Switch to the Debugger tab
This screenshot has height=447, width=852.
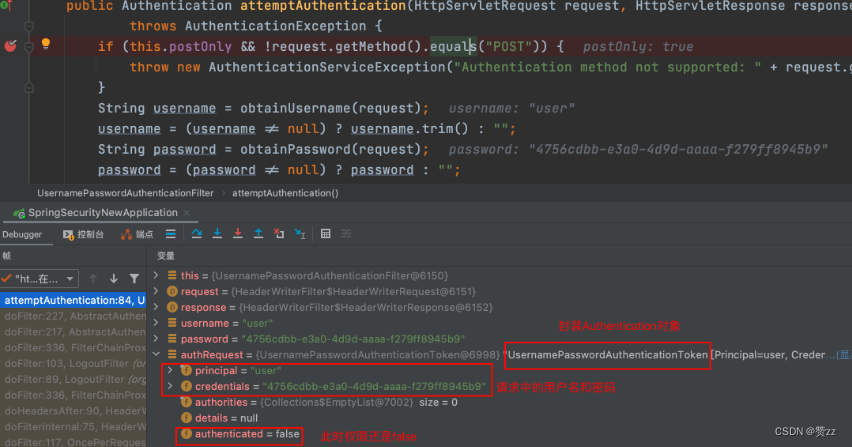pyautogui.click(x=22, y=235)
